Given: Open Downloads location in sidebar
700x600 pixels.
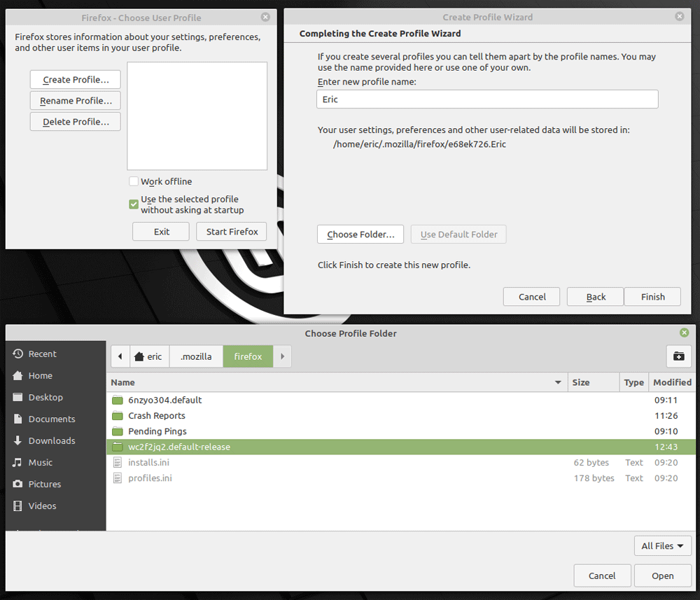Looking at the screenshot, I should 56,440.
